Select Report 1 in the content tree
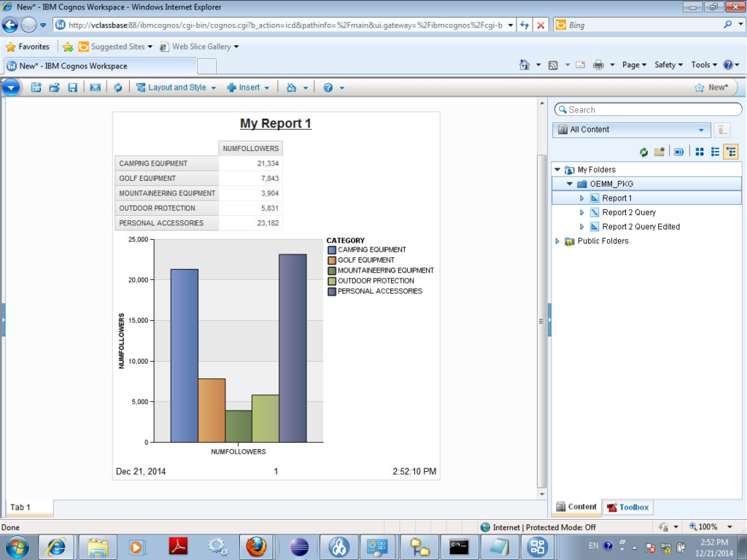The height and width of the screenshot is (560, 747). pos(617,198)
